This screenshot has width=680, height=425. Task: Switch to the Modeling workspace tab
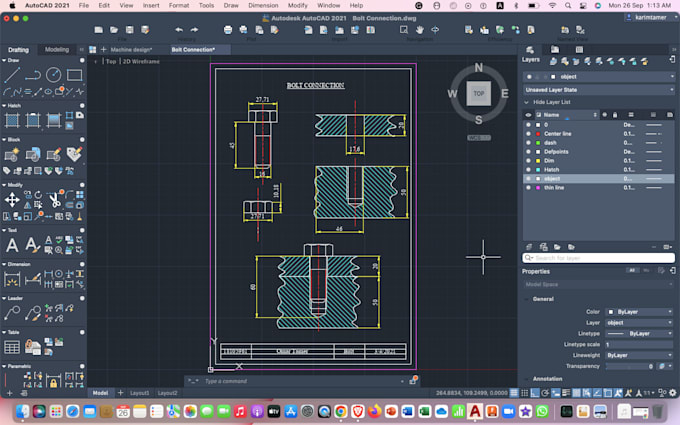click(57, 49)
